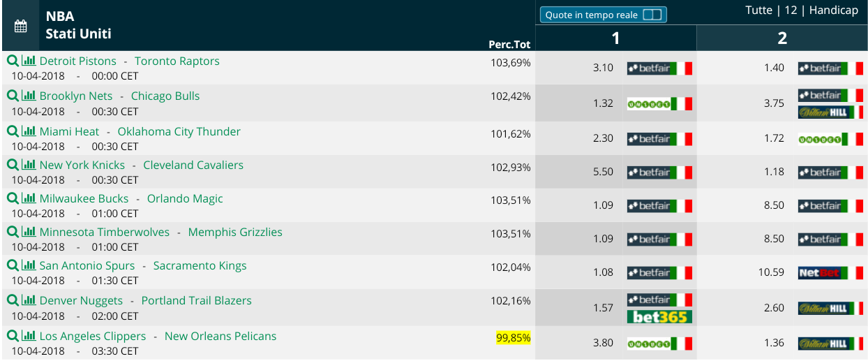Open the calendar icon beside NBA

(x=20, y=26)
